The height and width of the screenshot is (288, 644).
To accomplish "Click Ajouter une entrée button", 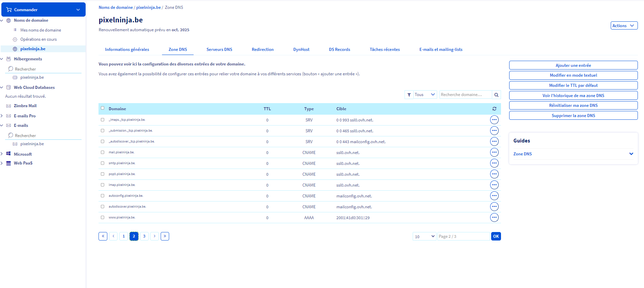I will tap(573, 65).
